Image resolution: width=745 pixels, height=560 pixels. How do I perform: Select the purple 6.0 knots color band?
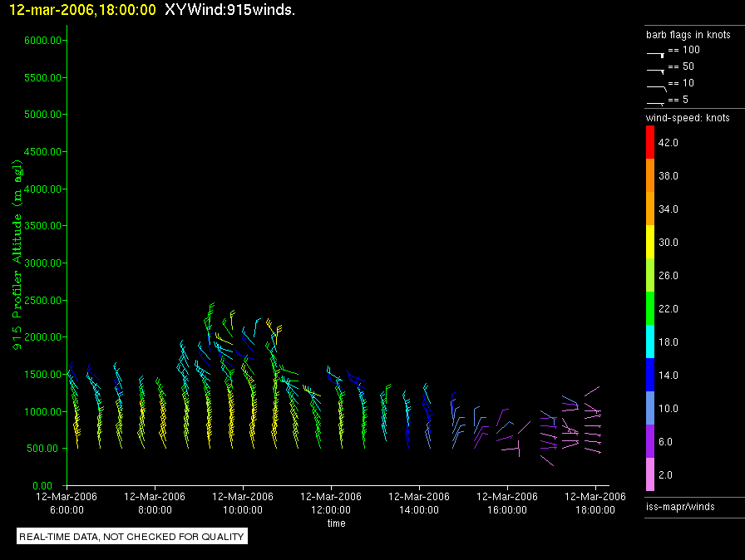click(650, 441)
